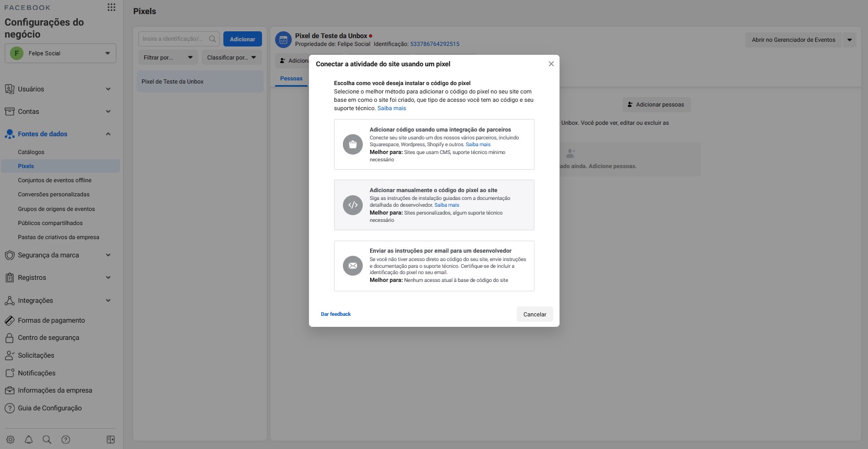Click the Dar feedback link
Viewport: 868px width, 449px height.
pyautogui.click(x=336, y=314)
